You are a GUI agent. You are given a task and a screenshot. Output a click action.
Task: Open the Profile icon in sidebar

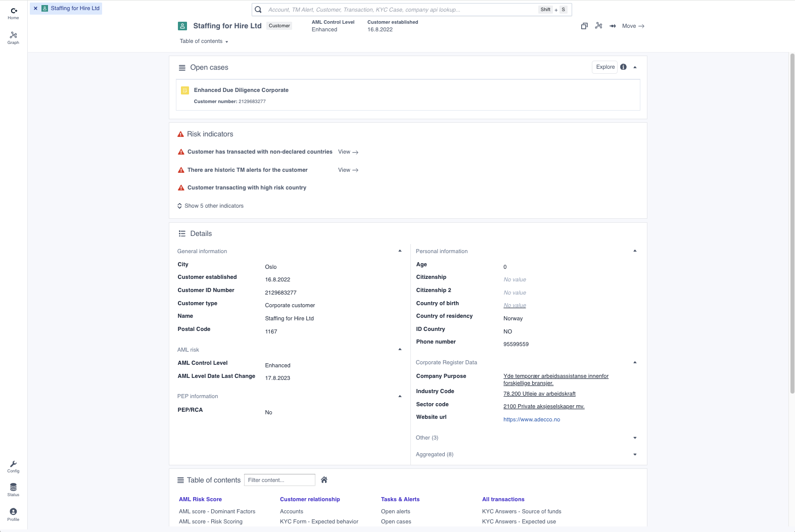pos(14,514)
